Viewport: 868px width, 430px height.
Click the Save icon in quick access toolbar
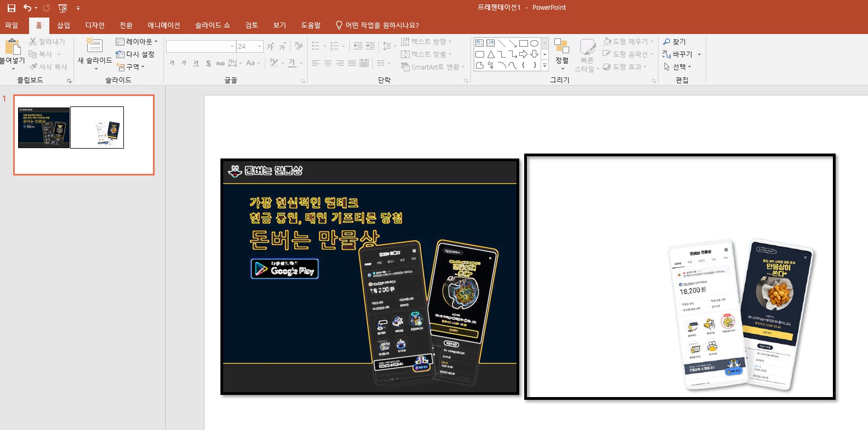pyautogui.click(x=11, y=8)
